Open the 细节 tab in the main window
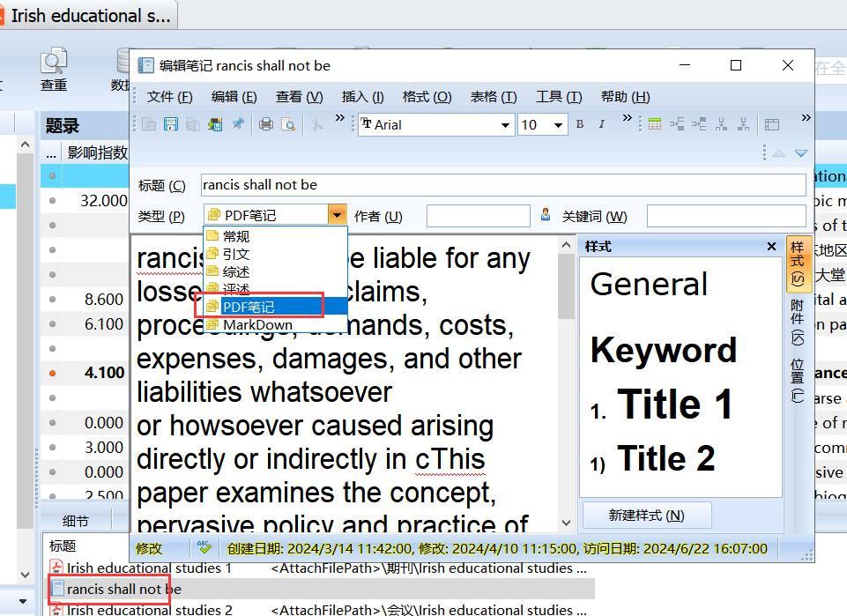This screenshot has height=616, width=847. 76,521
